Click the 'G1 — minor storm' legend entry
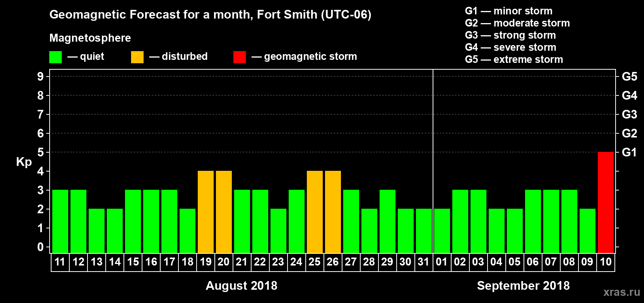This screenshot has width=644, height=303. [509, 11]
